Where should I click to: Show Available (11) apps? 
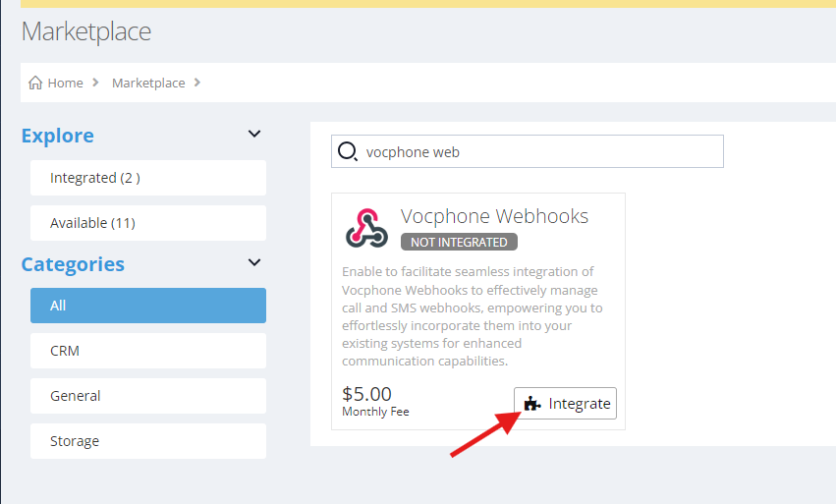[148, 223]
